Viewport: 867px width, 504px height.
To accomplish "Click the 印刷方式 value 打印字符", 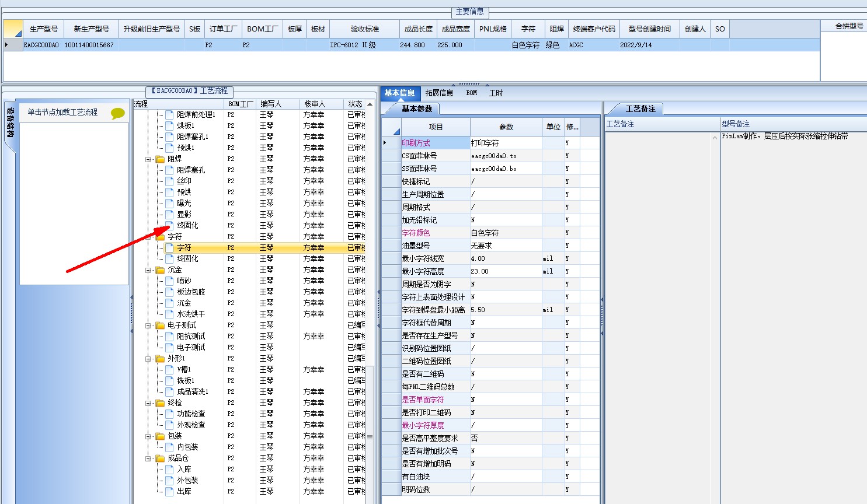I will [506, 143].
